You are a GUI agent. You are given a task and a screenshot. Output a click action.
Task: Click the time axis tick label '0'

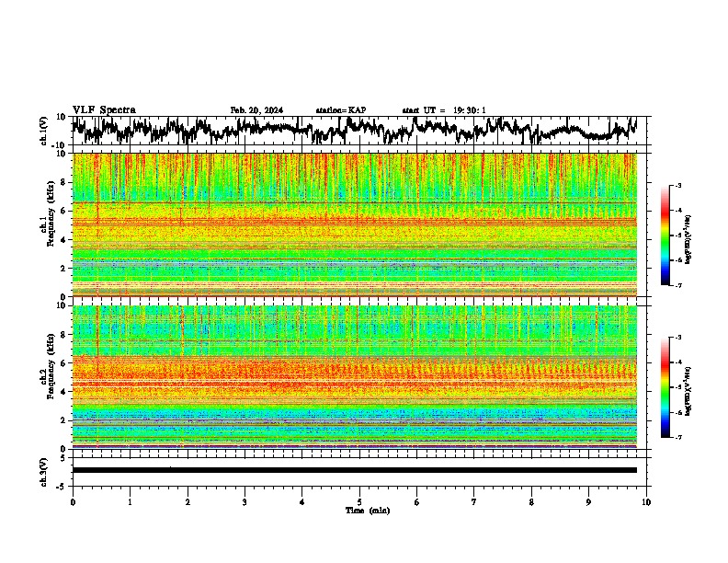point(73,502)
